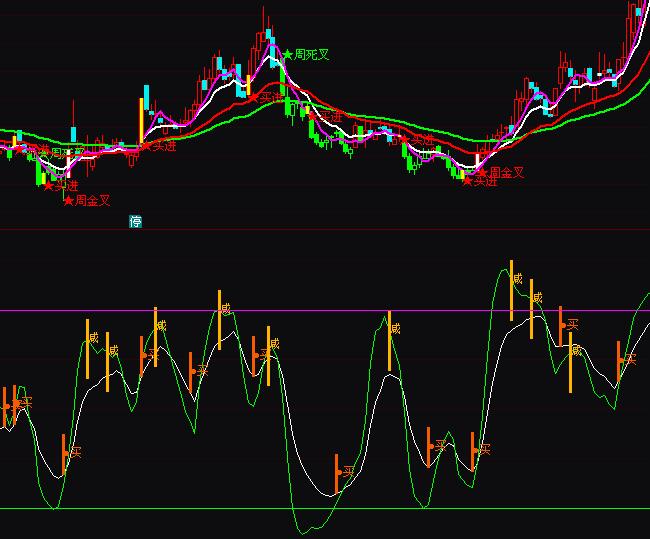Select the left red 周金叉 star marker
650x539 pixels.
(69, 201)
